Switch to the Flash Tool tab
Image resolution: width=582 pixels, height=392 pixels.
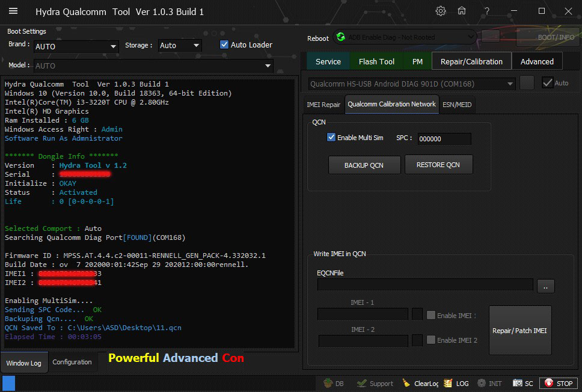(376, 61)
